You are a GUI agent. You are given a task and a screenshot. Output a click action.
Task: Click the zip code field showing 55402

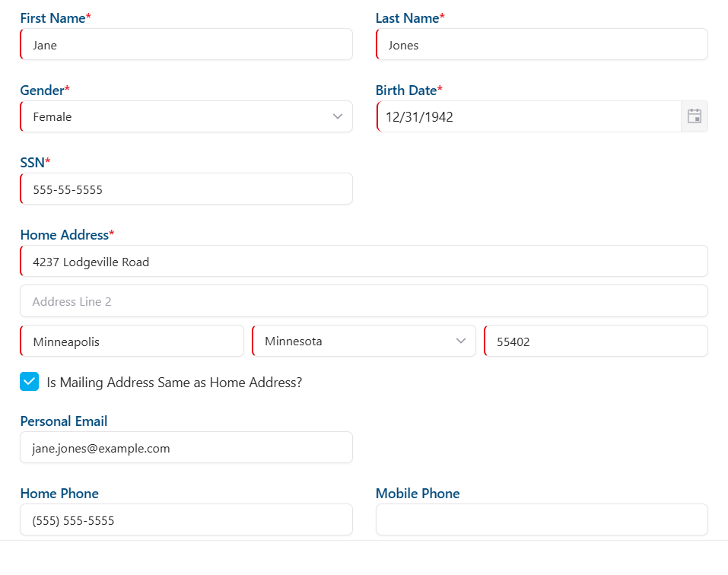click(x=596, y=341)
